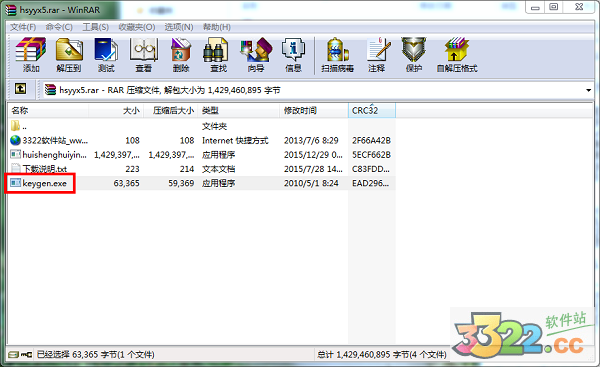The width and height of the screenshot is (600, 367).
Task: Select the huishenghuiyin... file name
Action: pos(54,155)
